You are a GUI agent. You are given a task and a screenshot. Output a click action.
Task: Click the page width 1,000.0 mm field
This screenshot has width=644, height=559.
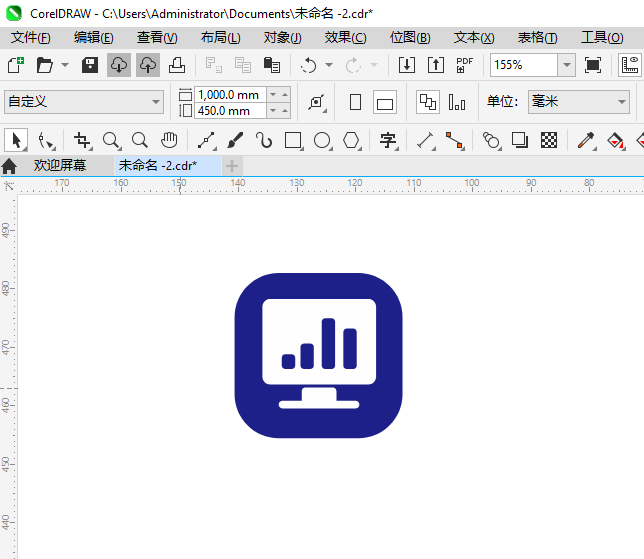click(x=230, y=94)
